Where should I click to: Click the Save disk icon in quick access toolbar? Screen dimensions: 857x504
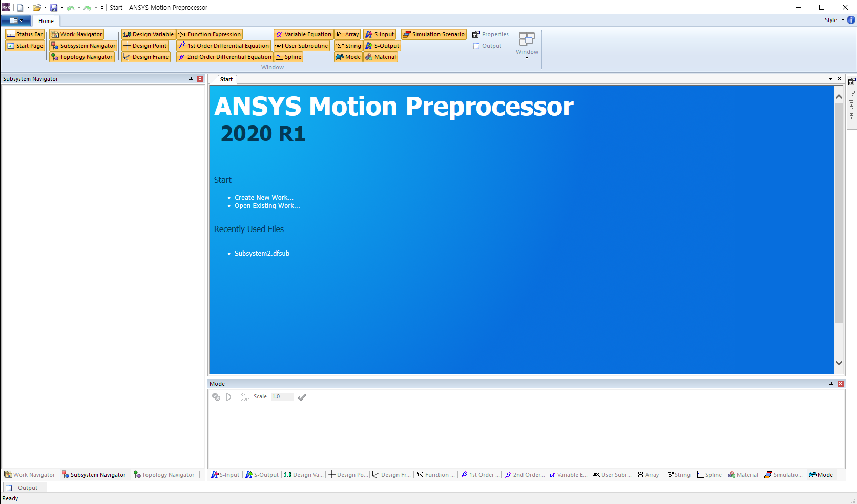(x=54, y=8)
